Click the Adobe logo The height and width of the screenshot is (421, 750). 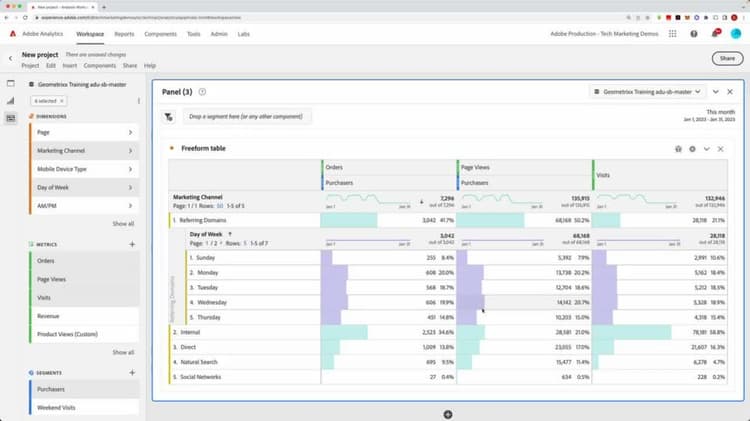click(13, 34)
